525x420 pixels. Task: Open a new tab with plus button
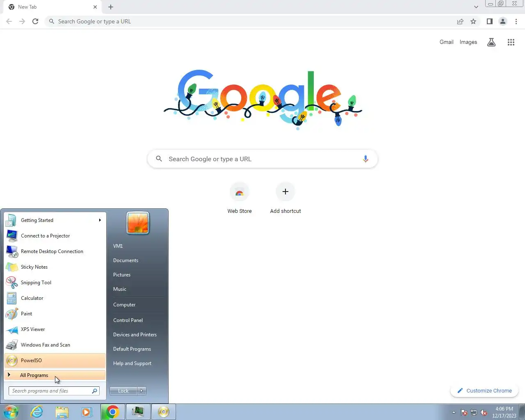[x=111, y=7]
